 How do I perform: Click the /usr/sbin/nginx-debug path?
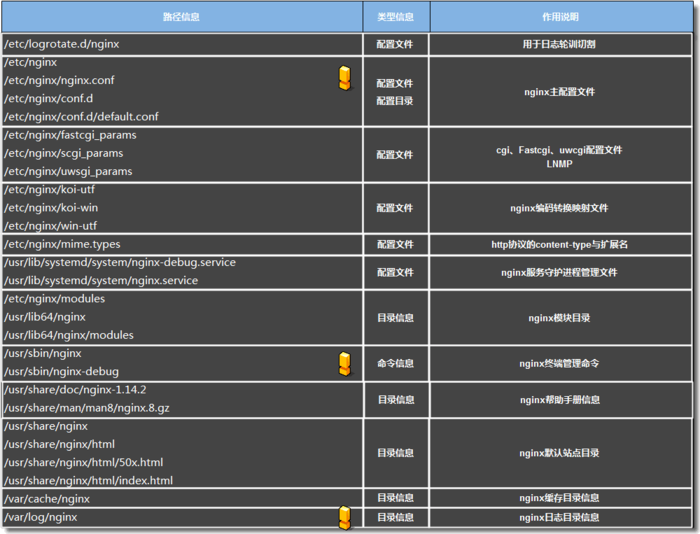[x=61, y=371]
